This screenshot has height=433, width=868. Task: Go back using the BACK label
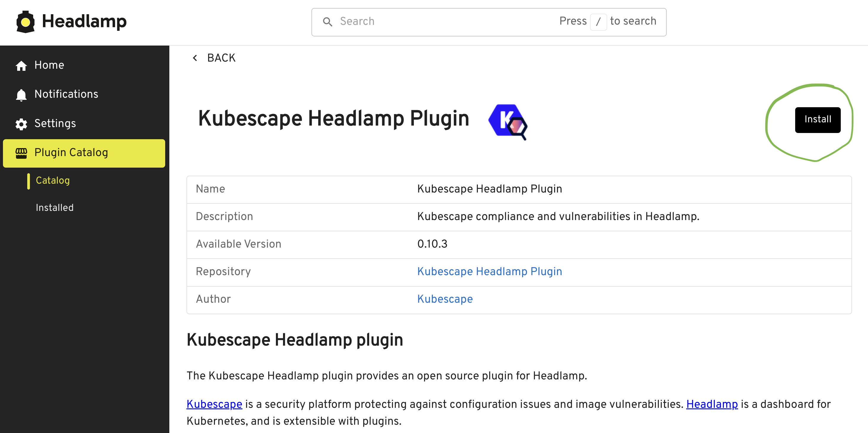click(x=221, y=58)
